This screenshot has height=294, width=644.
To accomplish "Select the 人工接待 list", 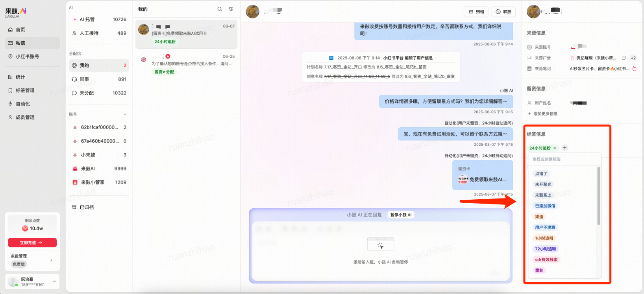I will tap(99, 33).
